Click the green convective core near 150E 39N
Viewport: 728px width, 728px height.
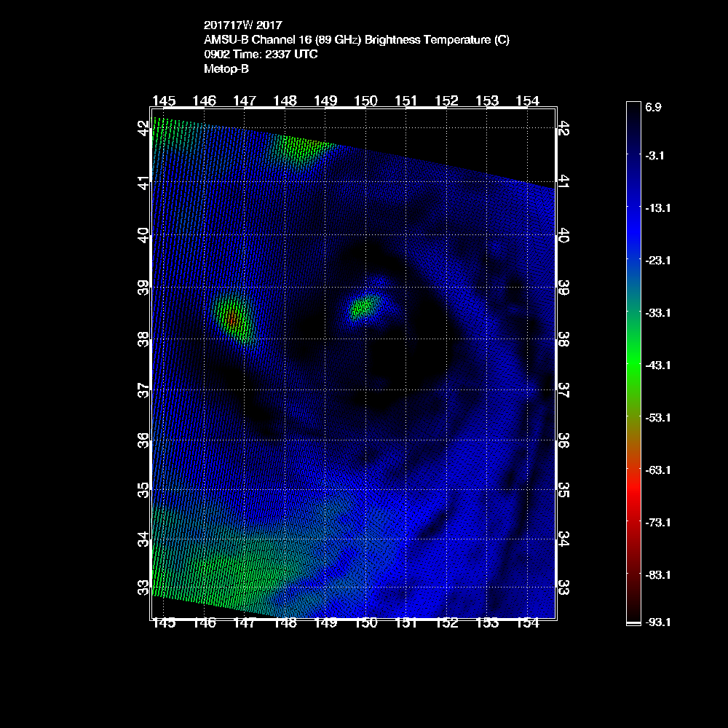(363, 306)
